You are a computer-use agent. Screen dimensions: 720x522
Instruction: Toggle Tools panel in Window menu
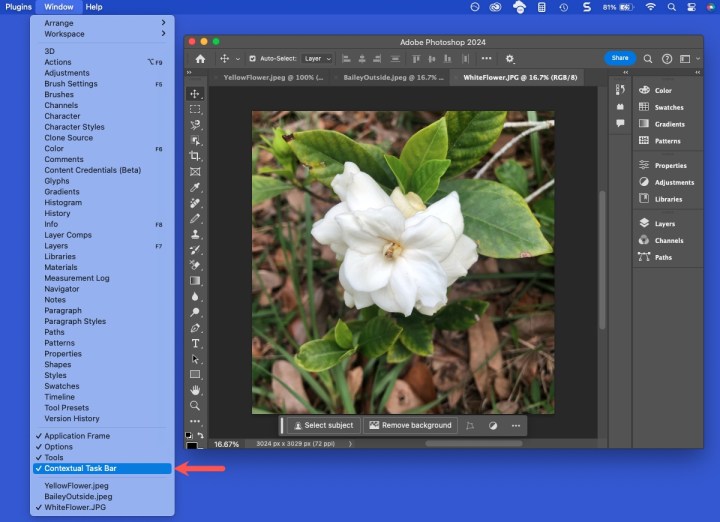tap(102, 457)
